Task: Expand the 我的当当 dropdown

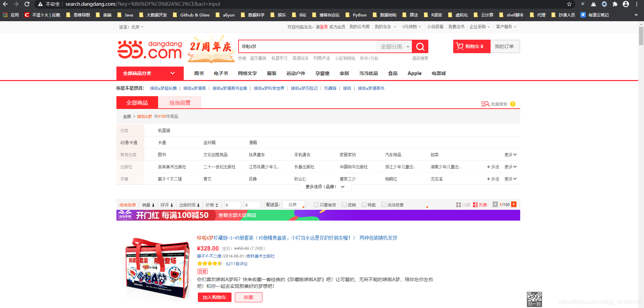Action: point(386,27)
